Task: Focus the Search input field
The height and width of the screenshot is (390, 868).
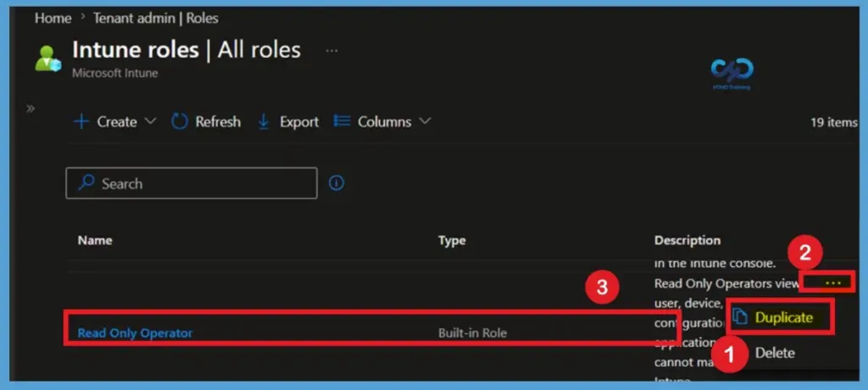Action: click(192, 183)
